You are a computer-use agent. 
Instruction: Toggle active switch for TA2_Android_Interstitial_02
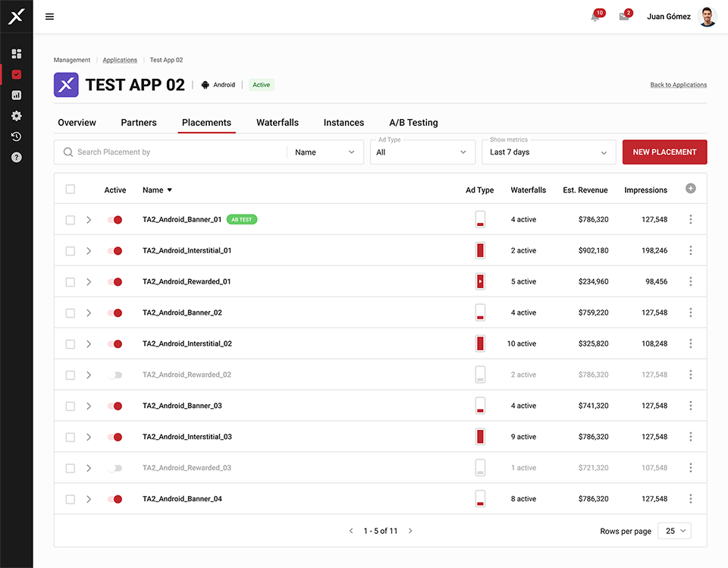[x=115, y=344]
